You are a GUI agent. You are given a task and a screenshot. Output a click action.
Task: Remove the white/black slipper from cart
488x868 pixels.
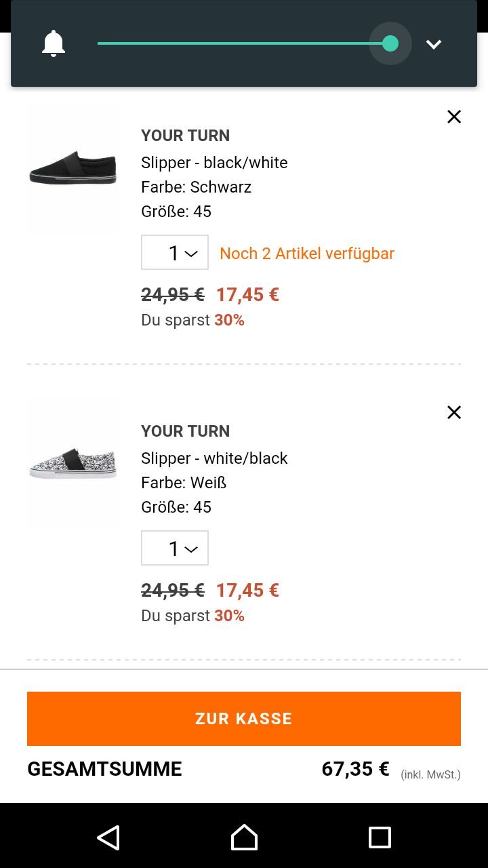pos(454,412)
